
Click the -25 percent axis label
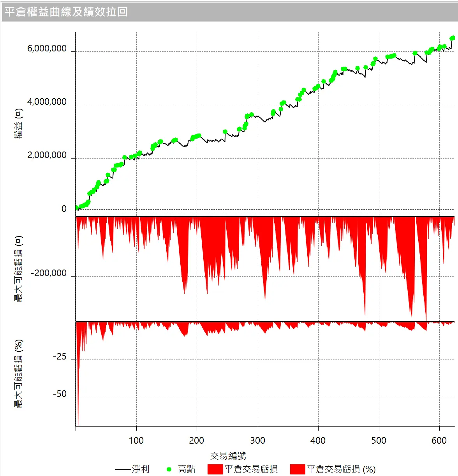click(x=60, y=357)
